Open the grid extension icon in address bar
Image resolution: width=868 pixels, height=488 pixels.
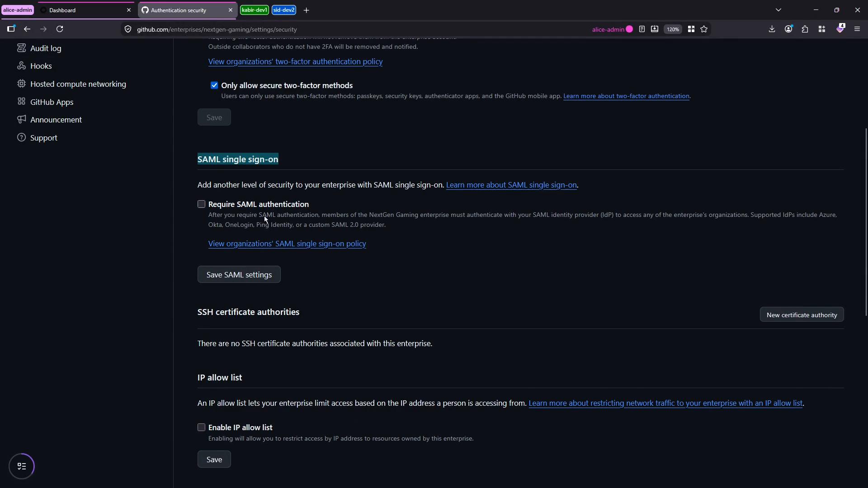click(691, 29)
